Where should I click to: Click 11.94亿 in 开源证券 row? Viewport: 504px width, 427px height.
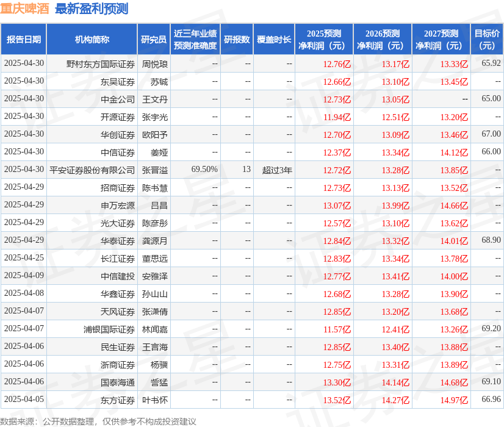point(337,117)
